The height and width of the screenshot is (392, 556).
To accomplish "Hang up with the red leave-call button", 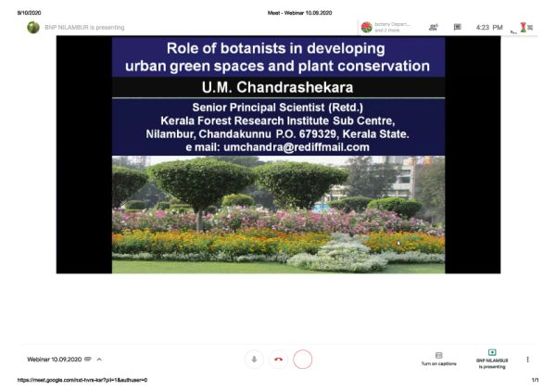I will pyautogui.click(x=278, y=359).
